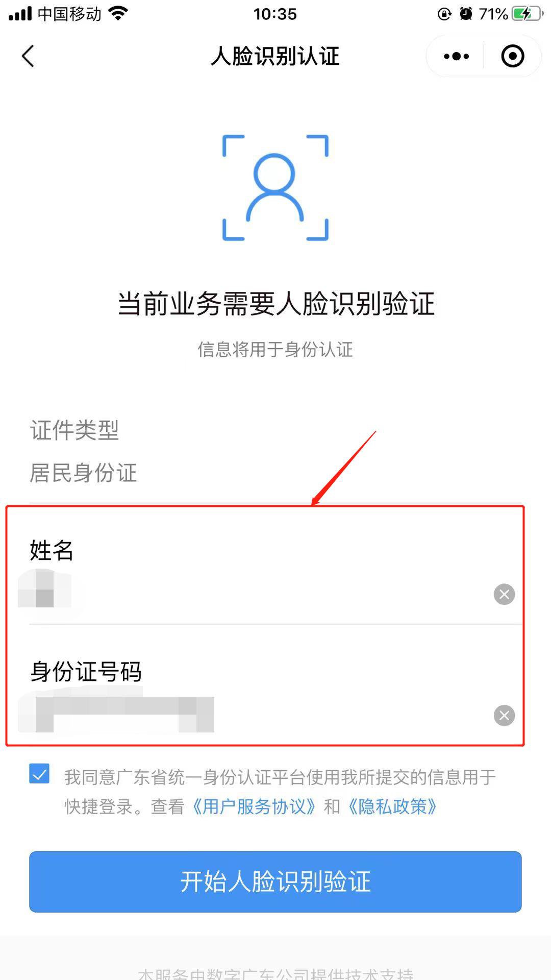Screen dimensions: 551x980
Task: Tap the Wi-Fi status icon
Action: point(118,14)
